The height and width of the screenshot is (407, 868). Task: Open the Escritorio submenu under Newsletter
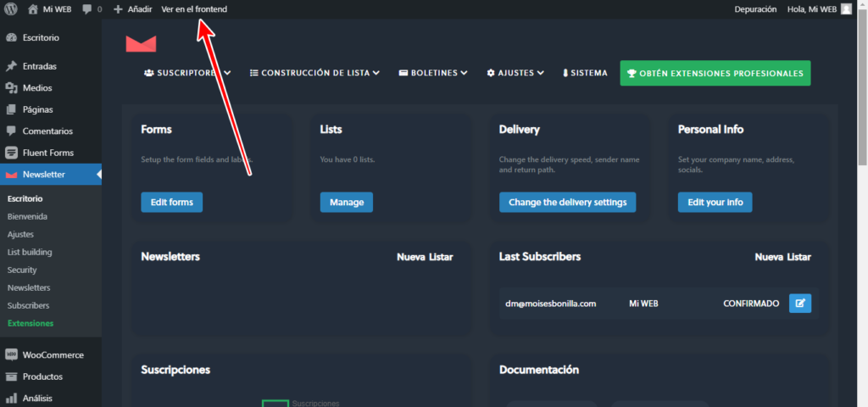click(25, 198)
